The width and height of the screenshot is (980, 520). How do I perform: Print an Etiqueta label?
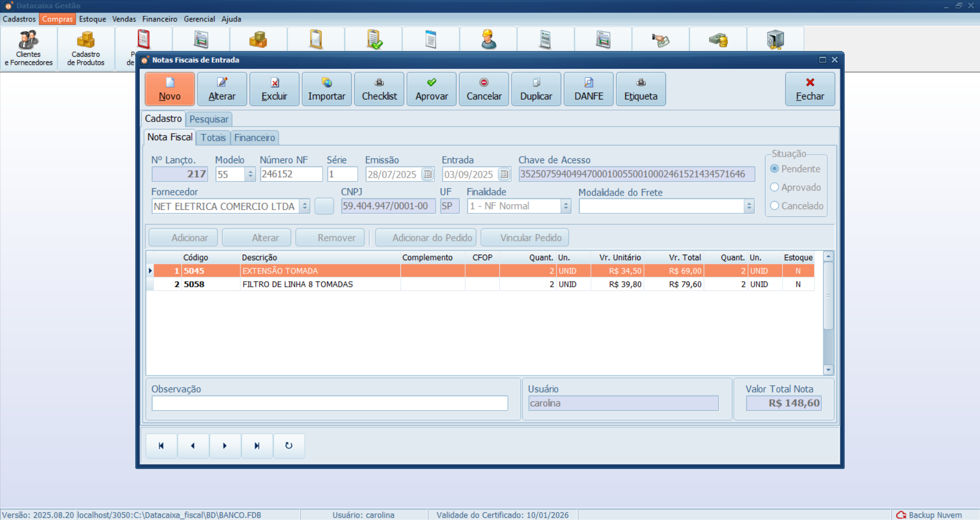click(640, 89)
